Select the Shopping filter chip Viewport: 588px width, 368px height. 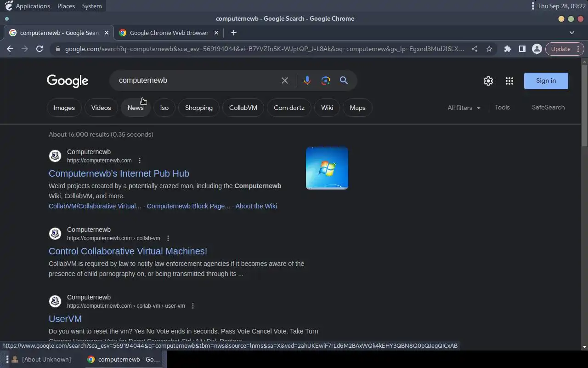point(199,108)
